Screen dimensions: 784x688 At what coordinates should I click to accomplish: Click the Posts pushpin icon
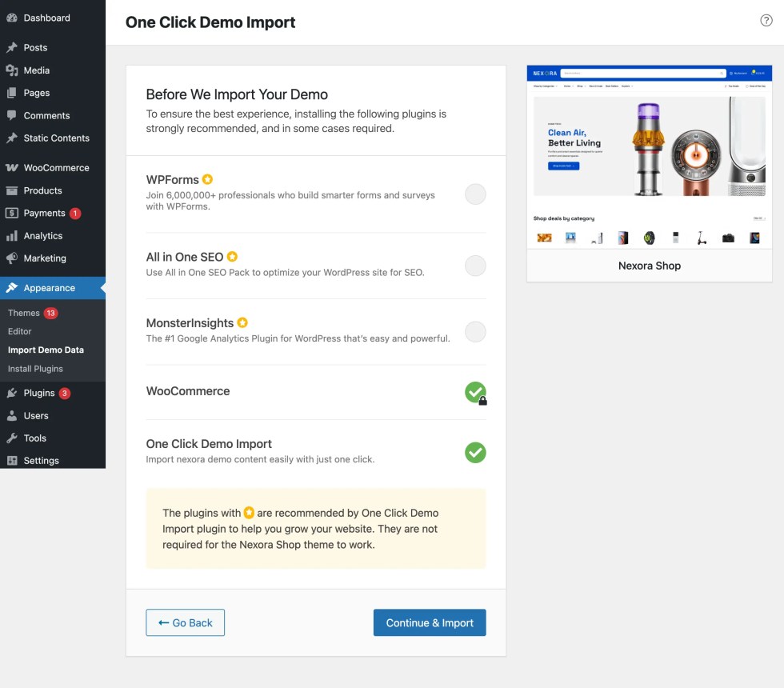(x=12, y=47)
